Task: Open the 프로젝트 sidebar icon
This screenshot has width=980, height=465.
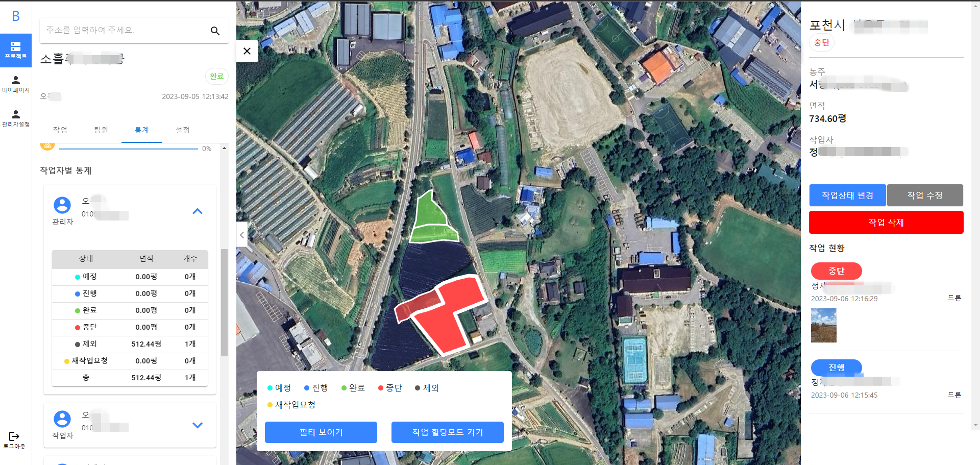Action: 16,50
